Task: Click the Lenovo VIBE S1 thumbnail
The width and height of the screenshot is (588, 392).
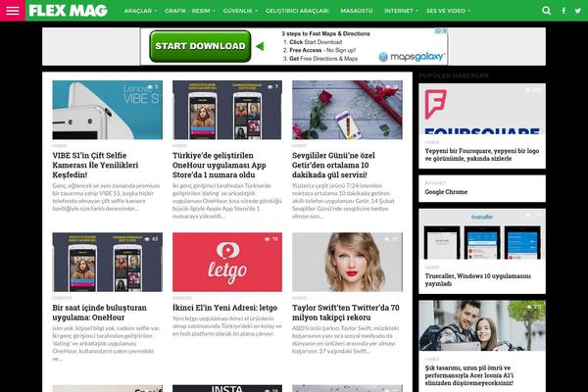Action: [107, 110]
